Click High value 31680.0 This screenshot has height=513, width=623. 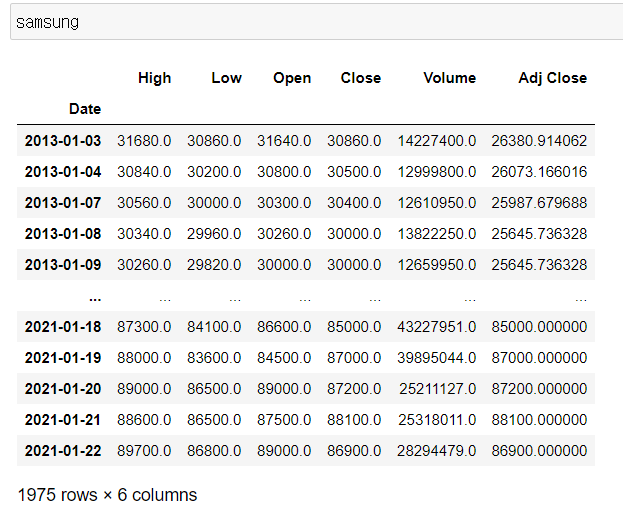(144, 141)
